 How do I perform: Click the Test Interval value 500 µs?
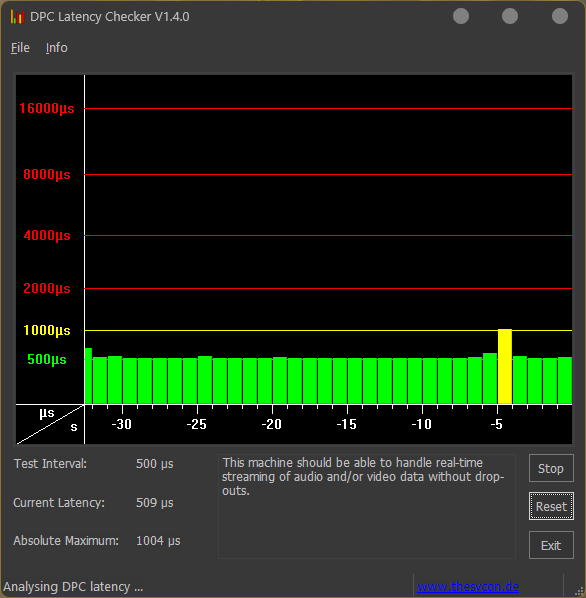155,464
